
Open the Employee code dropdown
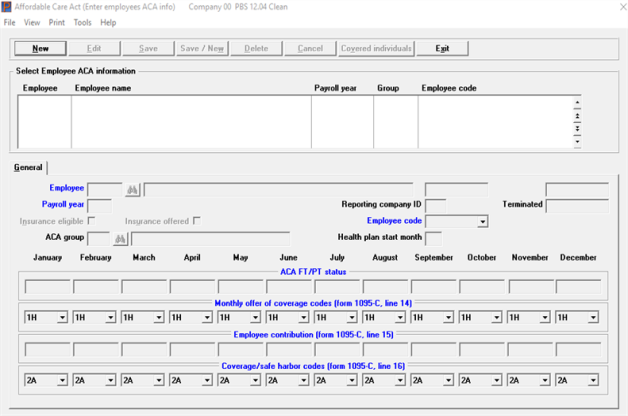coord(483,221)
